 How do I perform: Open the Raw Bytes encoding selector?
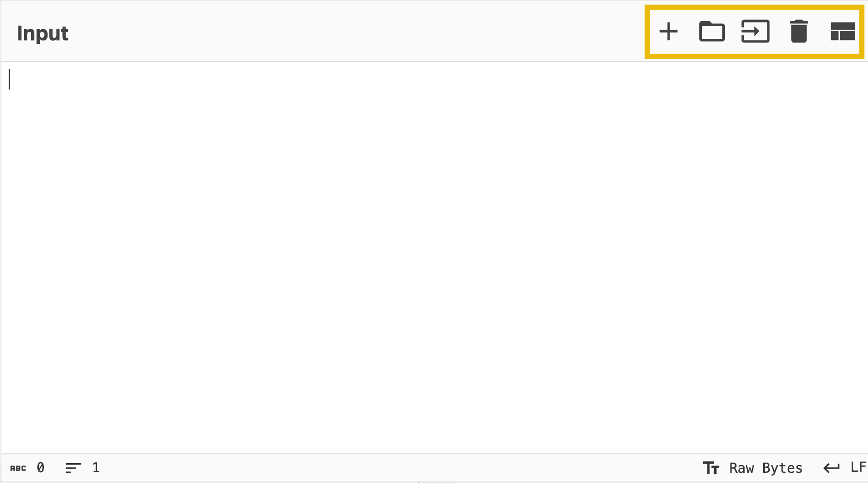(x=765, y=468)
